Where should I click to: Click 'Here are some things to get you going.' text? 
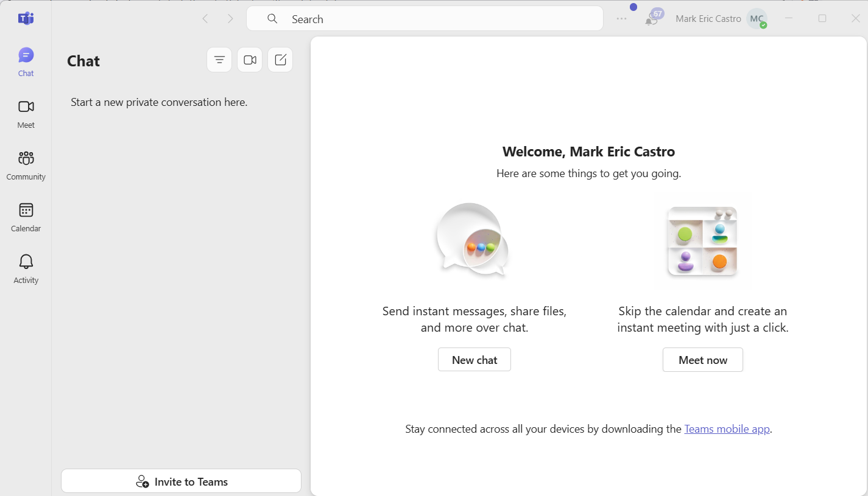coord(588,173)
